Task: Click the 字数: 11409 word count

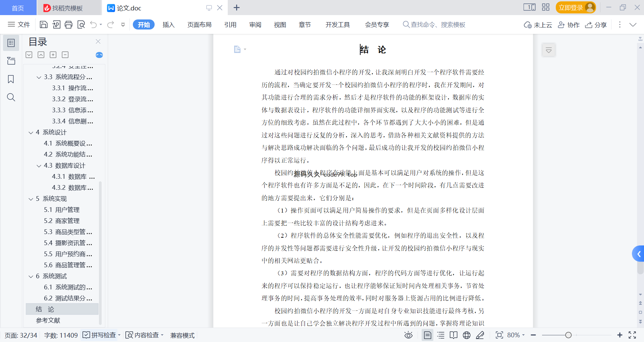Action: point(61,335)
